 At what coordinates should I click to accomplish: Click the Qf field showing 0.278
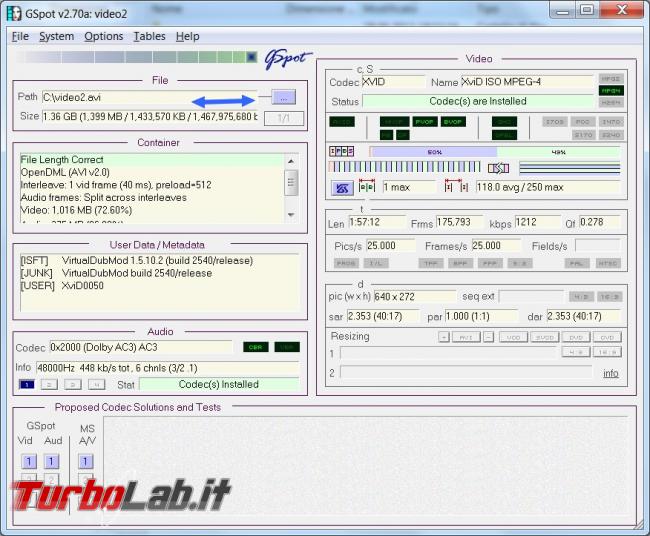point(599,222)
